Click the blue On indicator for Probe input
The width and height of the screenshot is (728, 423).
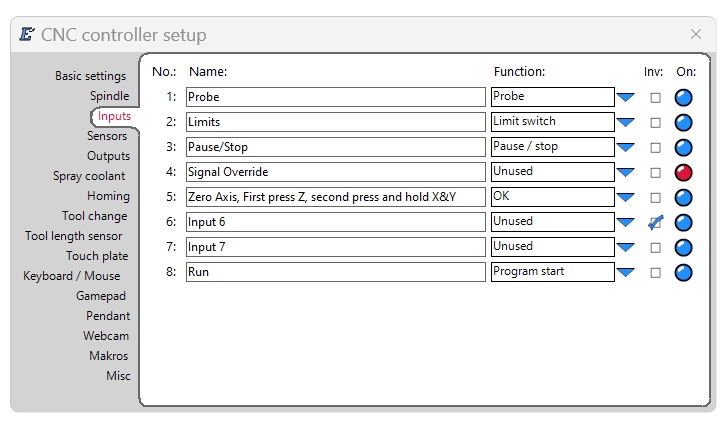pyautogui.click(x=683, y=98)
